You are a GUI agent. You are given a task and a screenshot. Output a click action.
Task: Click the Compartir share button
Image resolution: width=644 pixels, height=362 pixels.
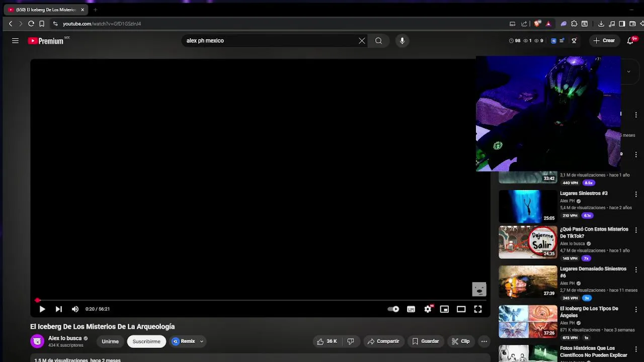[383, 341]
